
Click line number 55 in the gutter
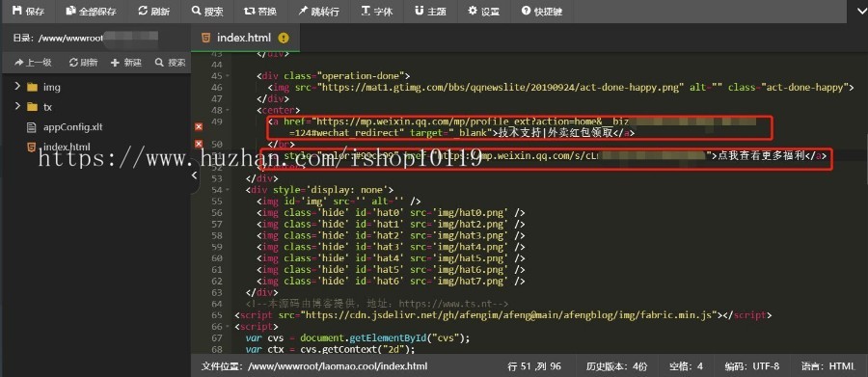pyautogui.click(x=216, y=202)
